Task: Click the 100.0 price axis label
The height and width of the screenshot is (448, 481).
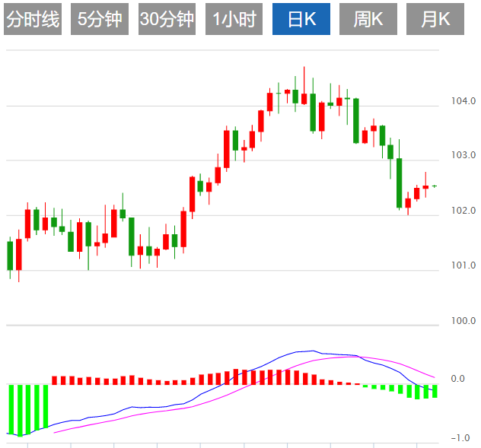Action: [x=463, y=321]
